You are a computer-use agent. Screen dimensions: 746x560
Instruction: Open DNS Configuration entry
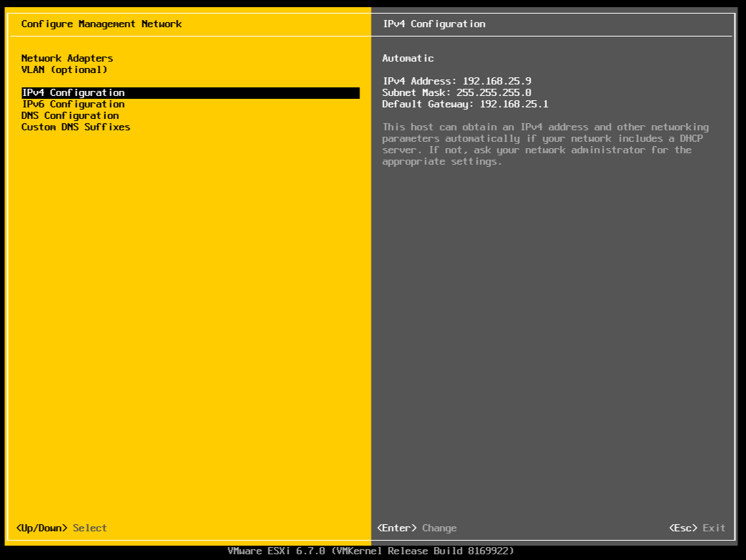(70, 115)
